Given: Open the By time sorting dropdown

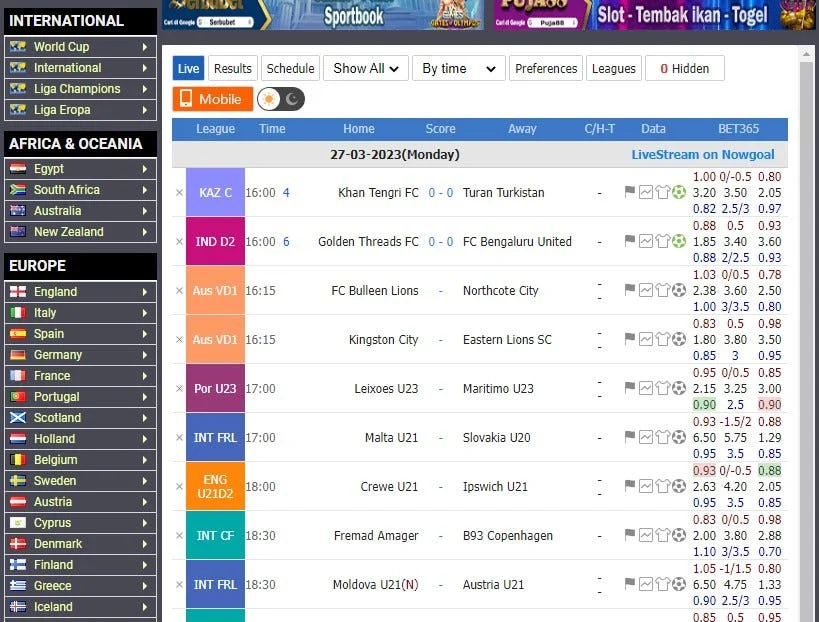Looking at the screenshot, I should (459, 68).
